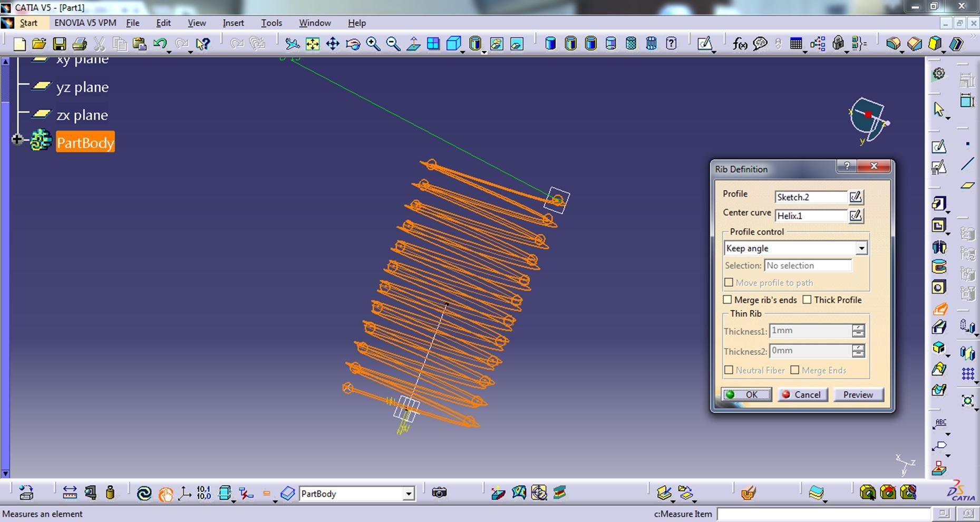Open the View menu
This screenshot has height=522, width=980.
(197, 23)
